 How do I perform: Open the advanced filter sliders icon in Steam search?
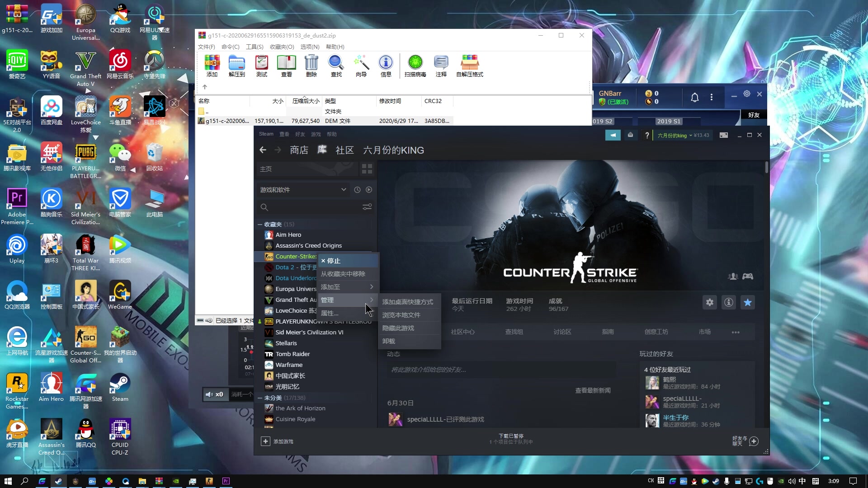click(x=367, y=207)
